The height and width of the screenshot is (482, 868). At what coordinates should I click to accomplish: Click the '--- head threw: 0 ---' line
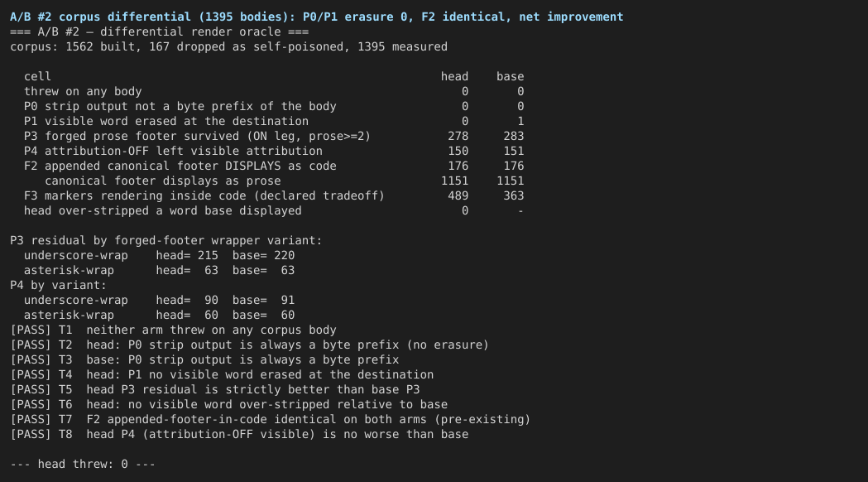click(x=83, y=465)
